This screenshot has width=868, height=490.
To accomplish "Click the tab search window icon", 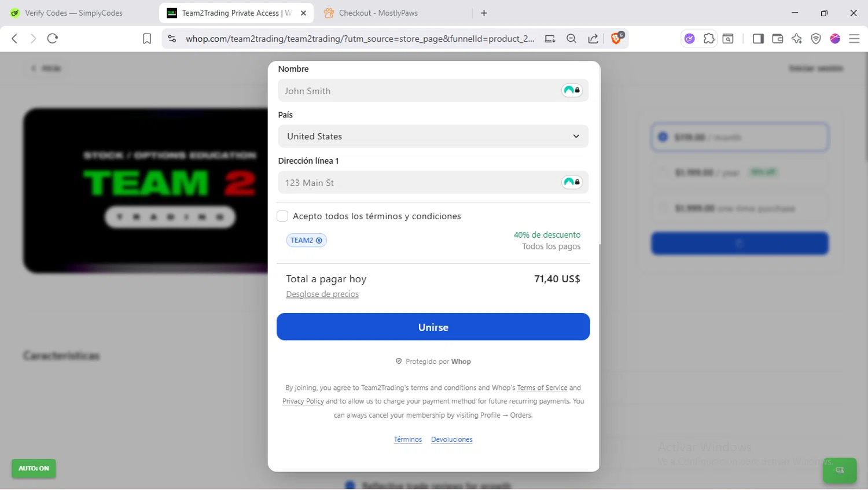I will point(728,39).
